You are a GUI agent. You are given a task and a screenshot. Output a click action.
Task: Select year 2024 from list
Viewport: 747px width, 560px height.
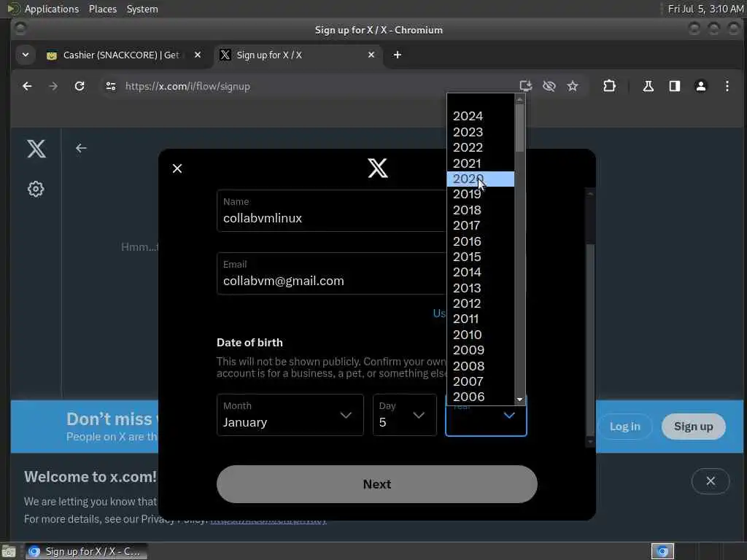pyautogui.click(x=480, y=116)
